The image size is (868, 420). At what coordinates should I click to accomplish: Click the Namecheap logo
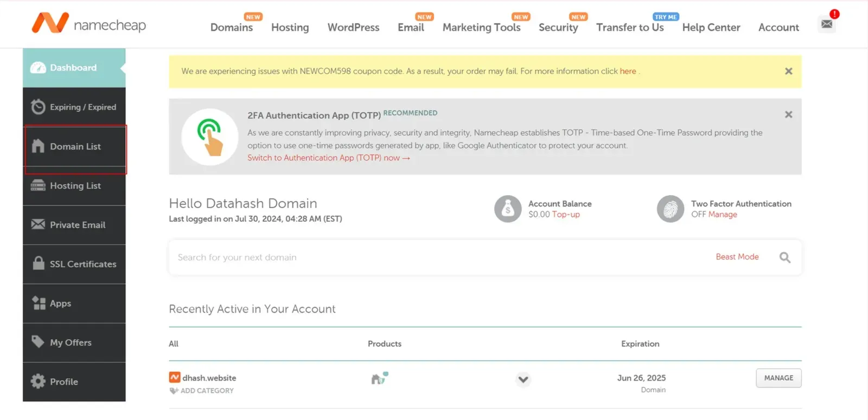[89, 23]
